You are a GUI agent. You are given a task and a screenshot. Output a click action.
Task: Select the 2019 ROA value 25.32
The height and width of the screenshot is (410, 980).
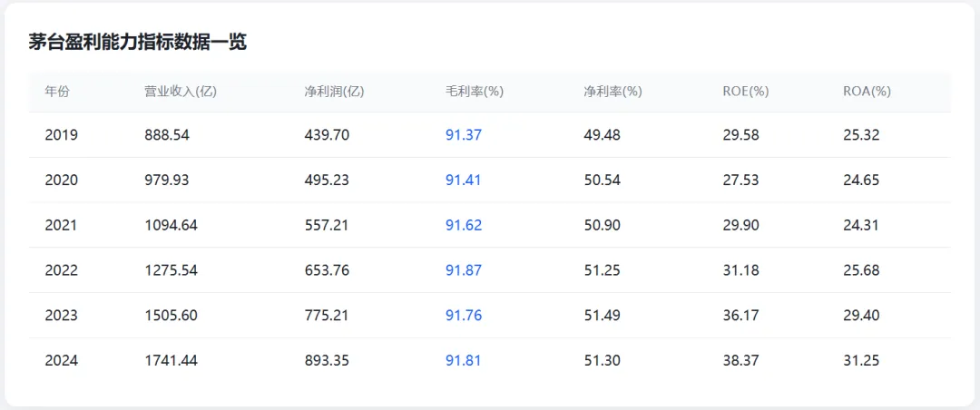pos(861,135)
